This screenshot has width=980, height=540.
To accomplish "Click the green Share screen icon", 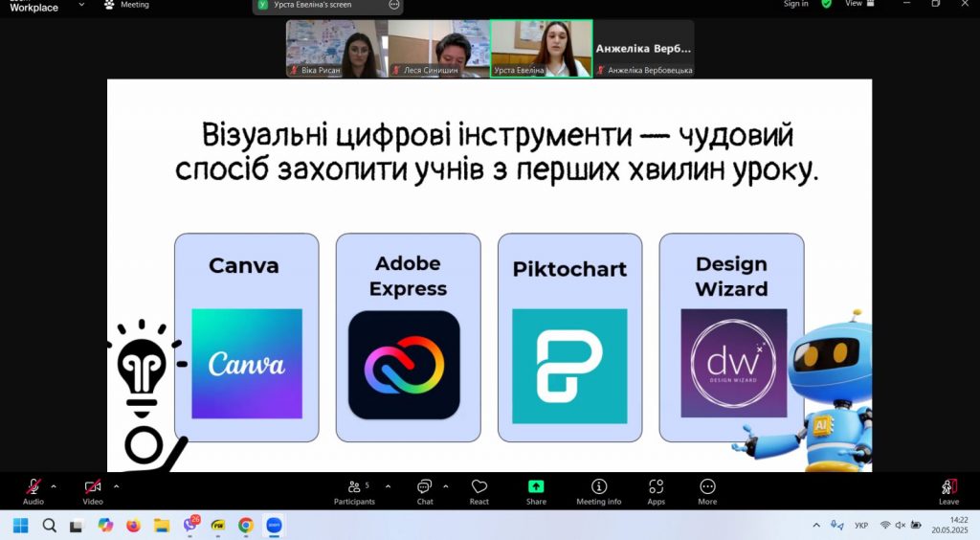I will coord(536,487).
